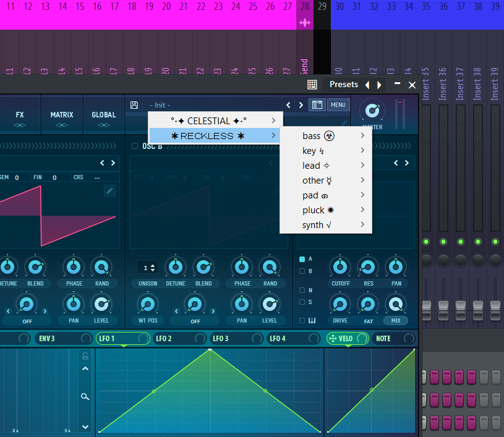The height and width of the screenshot is (437, 504).
Task: Open the preset browser icon beside MENU
Action: 317,105
